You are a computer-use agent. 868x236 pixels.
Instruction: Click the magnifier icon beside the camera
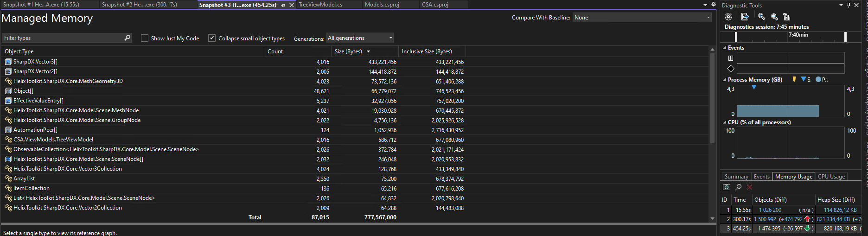(x=739, y=187)
